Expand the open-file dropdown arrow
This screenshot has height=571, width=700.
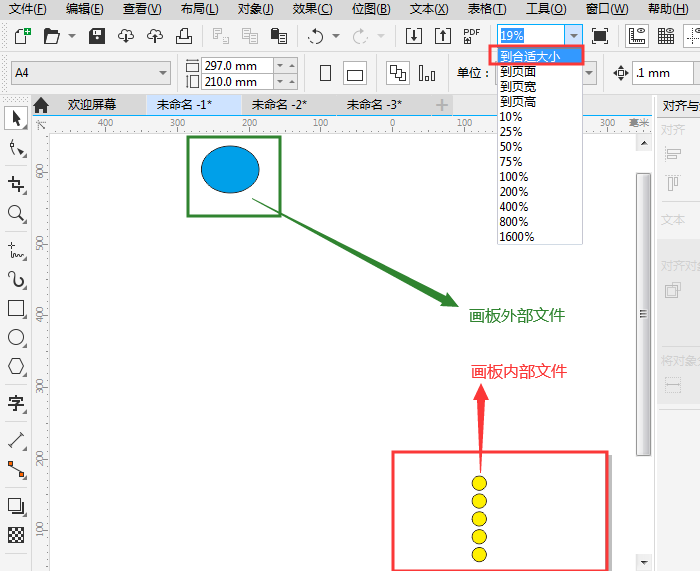pyautogui.click(x=72, y=36)
